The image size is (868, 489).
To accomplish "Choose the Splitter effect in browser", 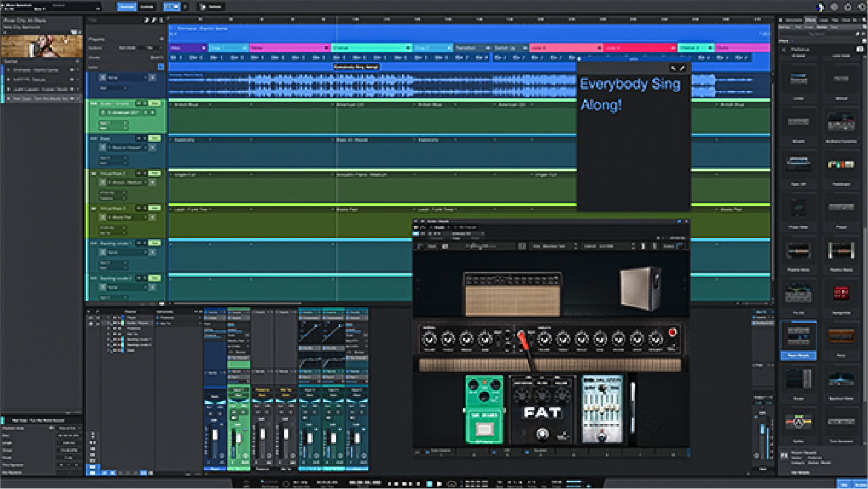I will [x=799, y=425].
